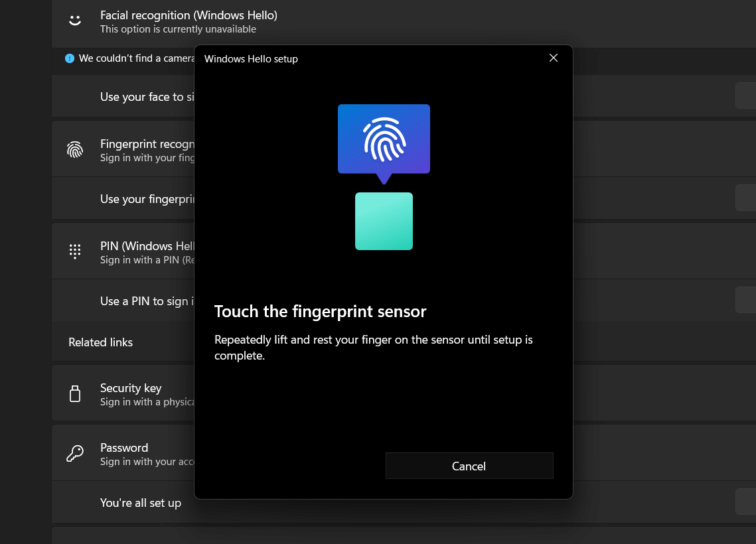
Task: Click the teal sensor square in the dialog
Action: tap(384, 222)
